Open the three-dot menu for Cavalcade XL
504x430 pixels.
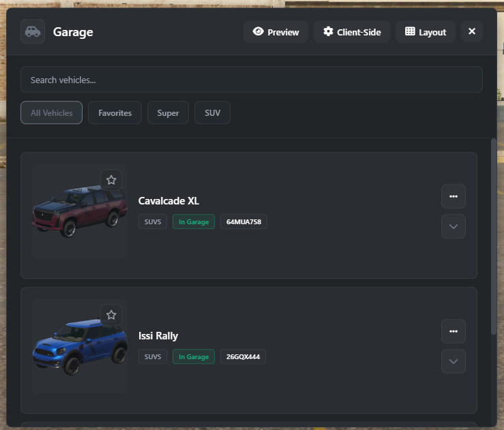pos(454,196)
